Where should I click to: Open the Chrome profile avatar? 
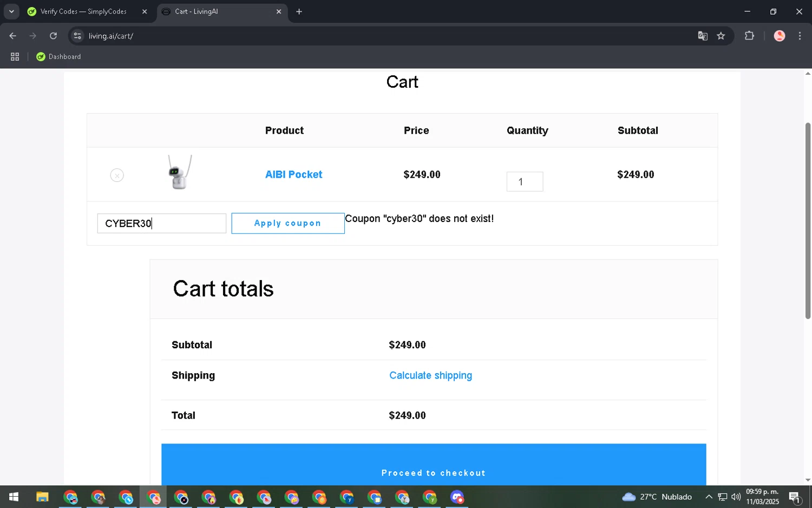[x=780, y=36]
